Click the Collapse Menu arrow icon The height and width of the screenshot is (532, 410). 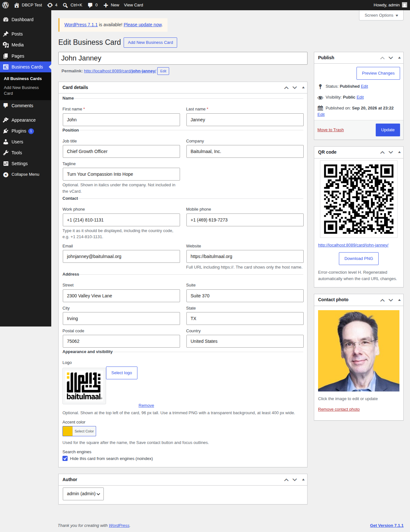[6, 174]
